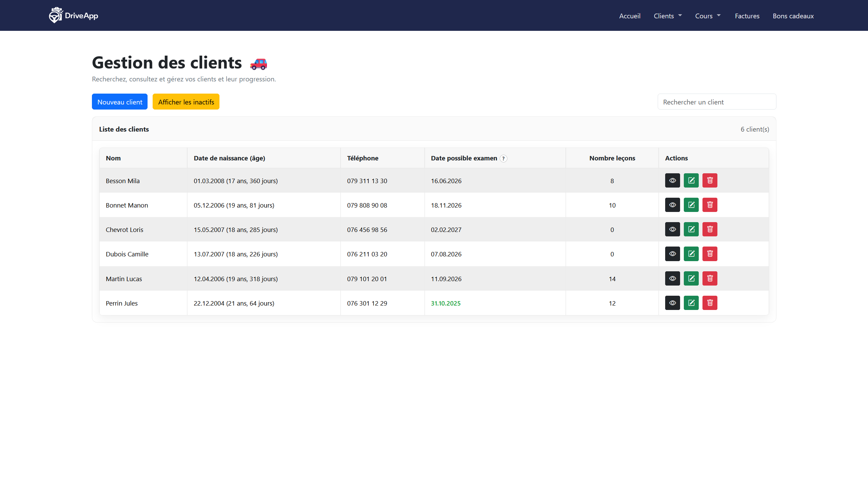Delete client Martin Lucas

coord(710,278)
